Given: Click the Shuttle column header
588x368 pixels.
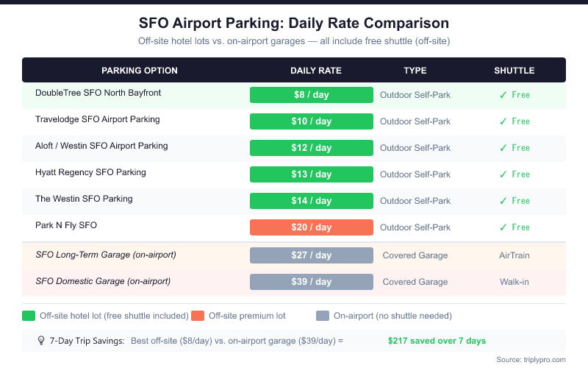Looking at the screenshot, I should 514,71.
